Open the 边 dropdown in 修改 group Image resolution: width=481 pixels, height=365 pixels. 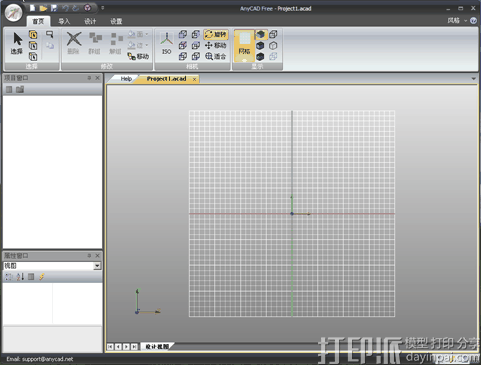click(138, 45)
